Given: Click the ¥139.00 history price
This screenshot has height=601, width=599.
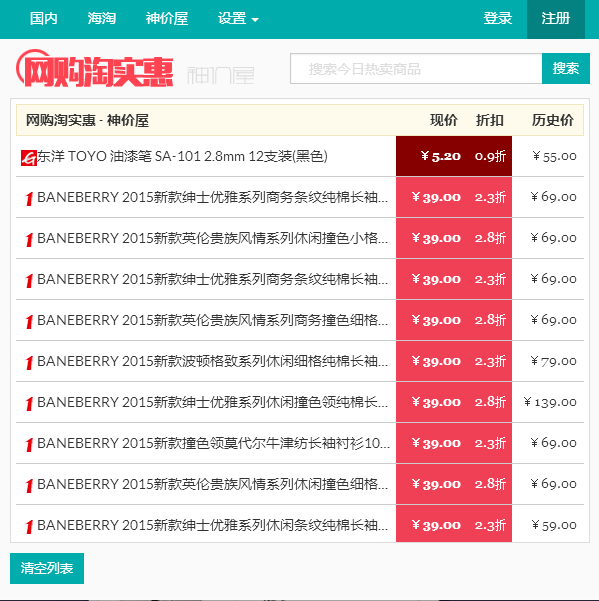Looking at the screenshot, I should (x=550, y=402).
